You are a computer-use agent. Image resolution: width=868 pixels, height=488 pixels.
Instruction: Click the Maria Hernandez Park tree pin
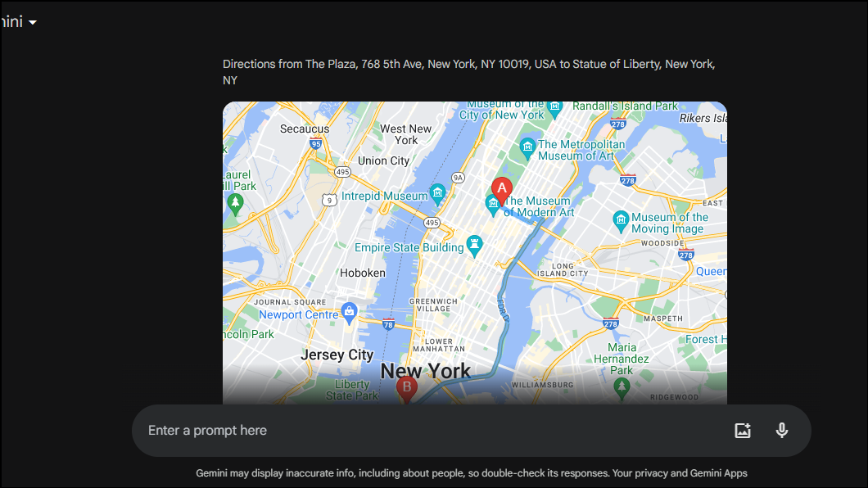coord(622,388)
